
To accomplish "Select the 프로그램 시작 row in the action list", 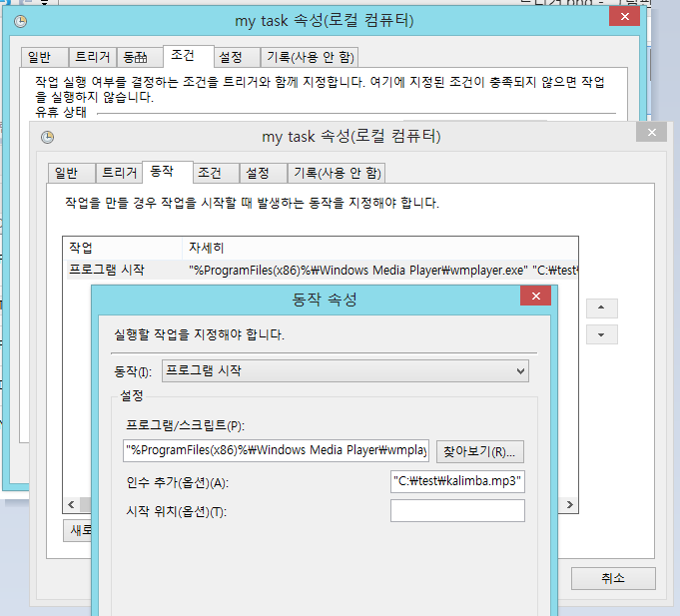I will (106, 270).
